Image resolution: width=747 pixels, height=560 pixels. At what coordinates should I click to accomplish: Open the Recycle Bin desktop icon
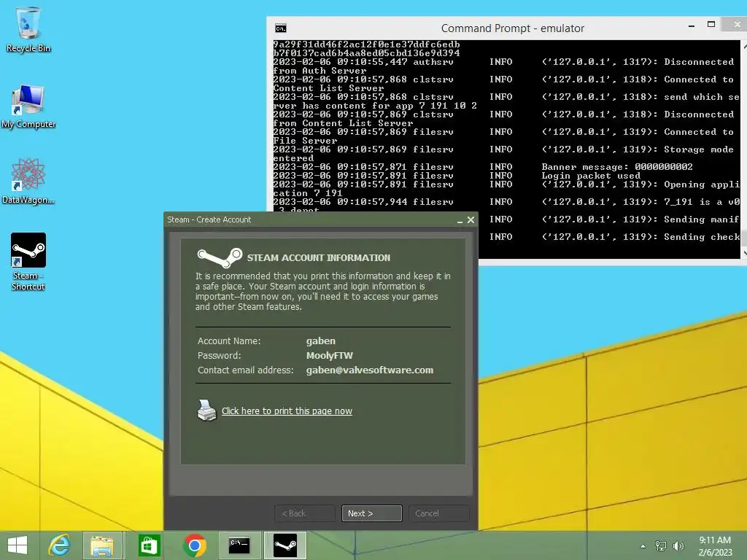point(28,29)
